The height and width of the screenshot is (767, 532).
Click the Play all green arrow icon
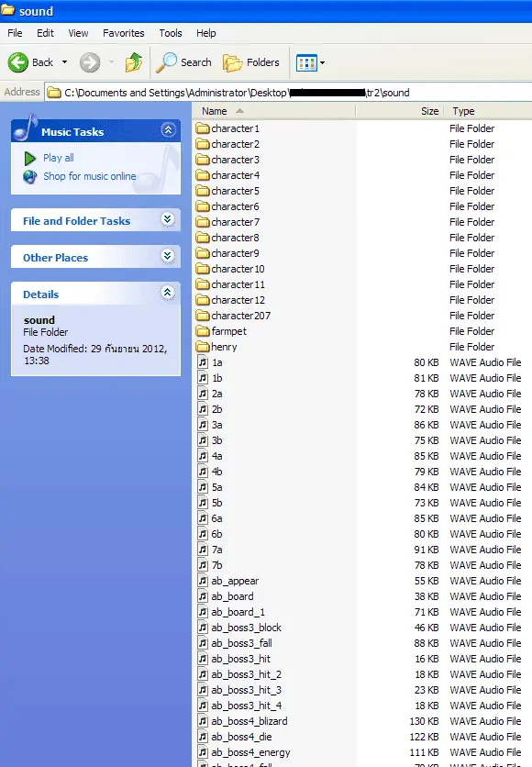point(30,158)
